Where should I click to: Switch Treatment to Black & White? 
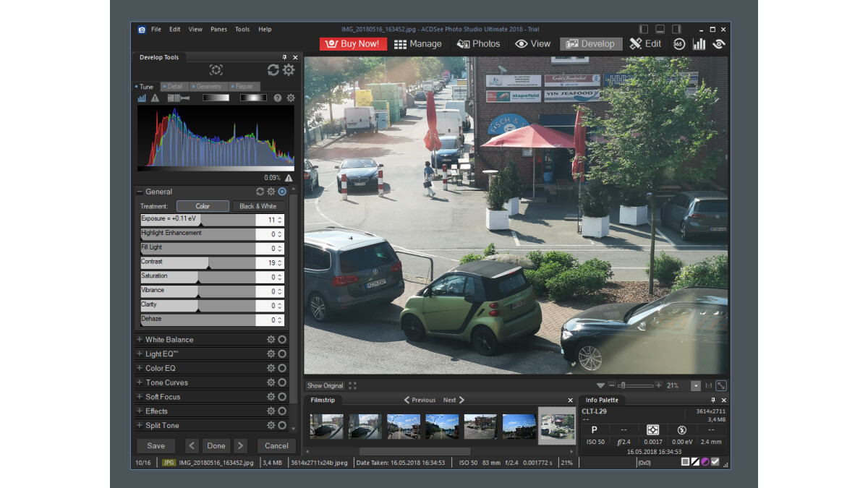click(258, 206)
